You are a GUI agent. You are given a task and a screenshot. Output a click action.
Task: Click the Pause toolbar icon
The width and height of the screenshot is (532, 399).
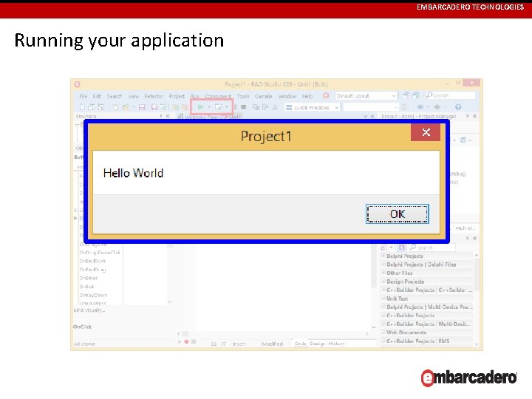tap(235, 107)
